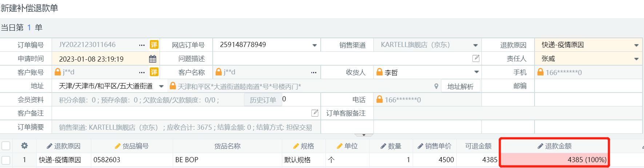Open the calendar picker for 申请时间
The image size is (644, 168).
(x=153, y=59)
